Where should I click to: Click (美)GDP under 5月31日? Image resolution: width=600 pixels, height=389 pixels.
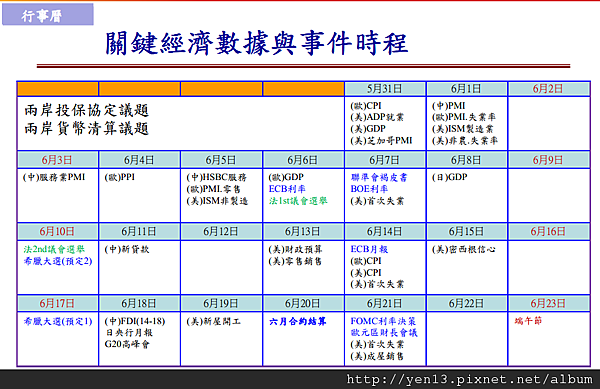pyautogui.click(x=368, y=129)
